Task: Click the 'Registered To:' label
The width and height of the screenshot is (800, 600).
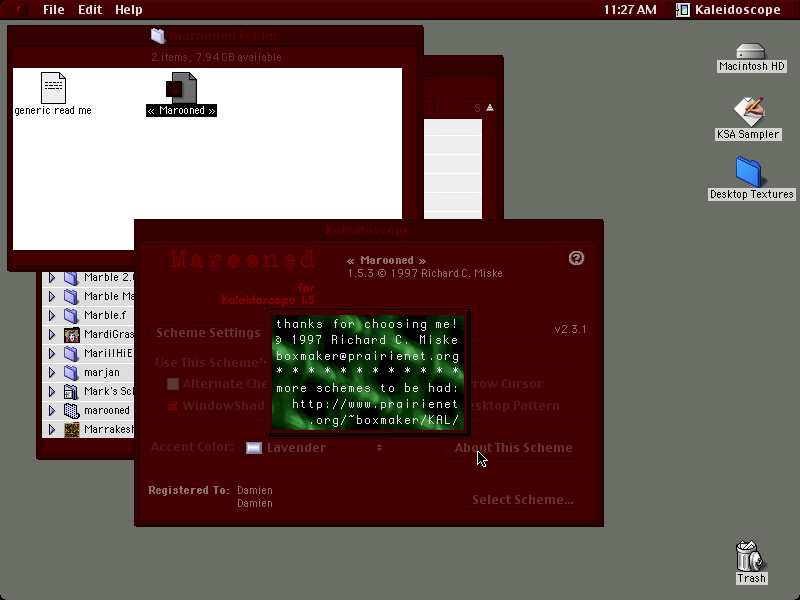Action: pos(189,490)
